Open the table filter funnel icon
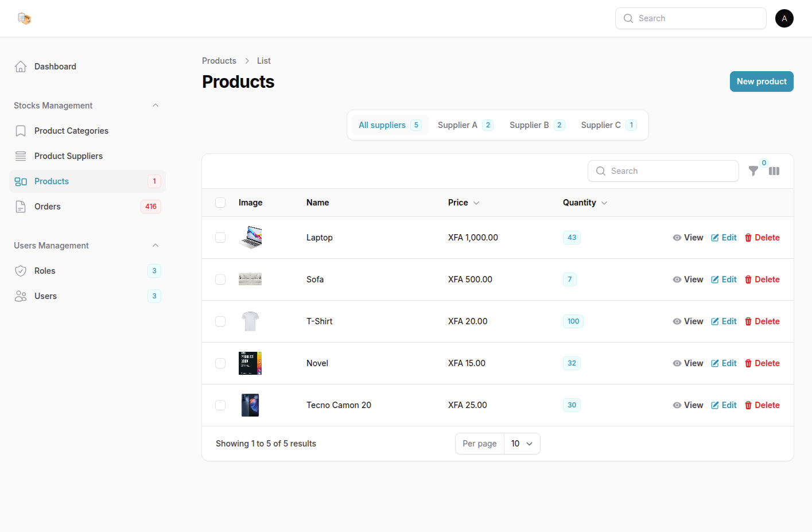812x532 pixels. [x=753, y=171]
